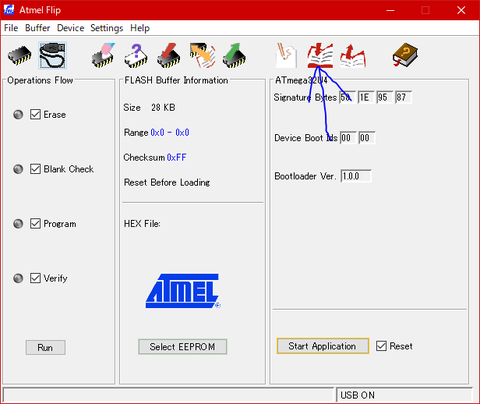Toggle the Verify checkbox
Screen dimensions: 480x404
point(35,278)
